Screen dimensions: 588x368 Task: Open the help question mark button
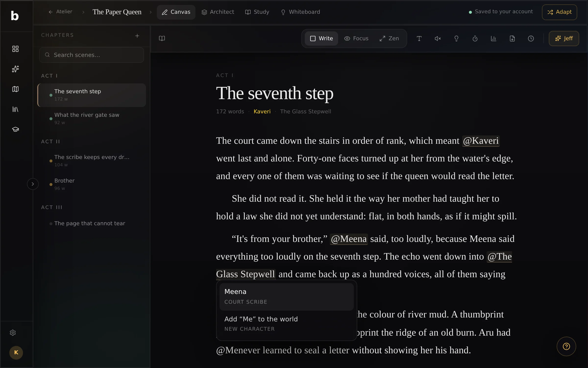pos(566,346)
